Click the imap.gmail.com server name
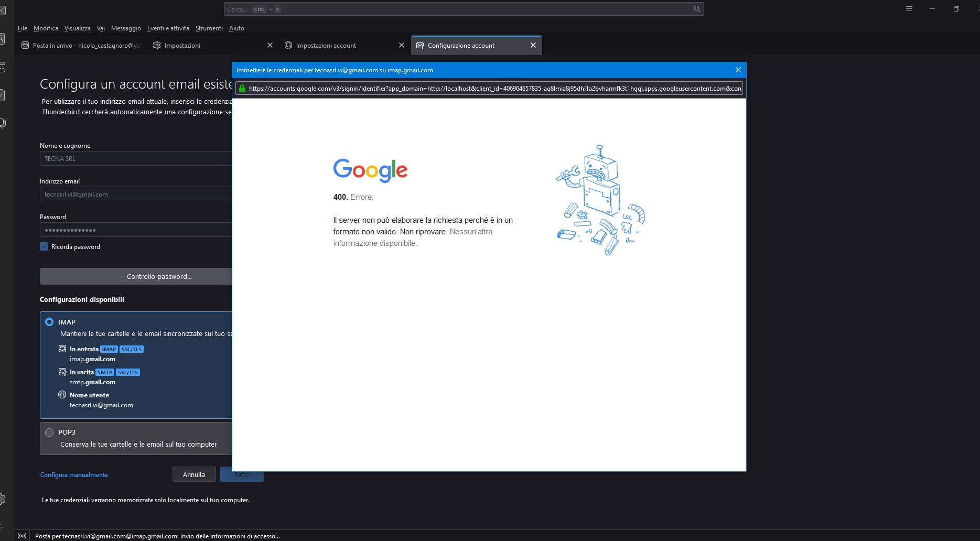This screenshot has width=980, height=541. 92,359
